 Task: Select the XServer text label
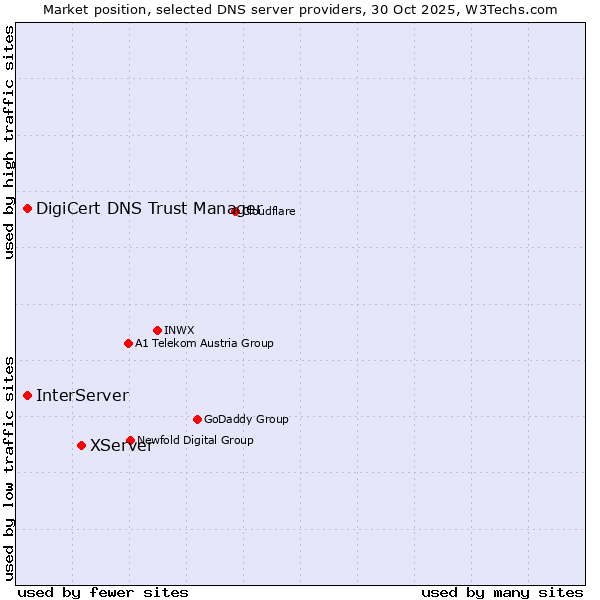[x=121, y=445]
